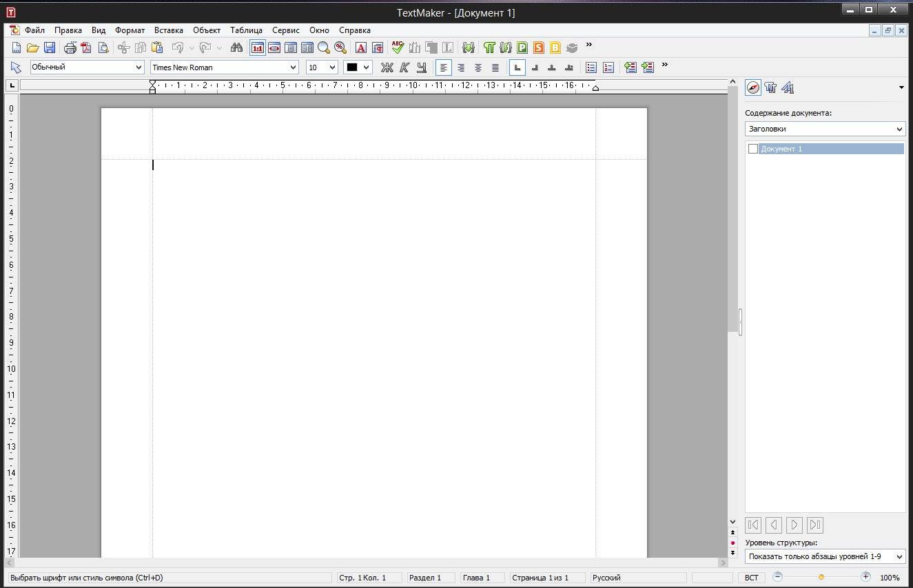Image resolution: width=913 pixels, height=588 pixels.
Task: Click the Print document printer icon
Action: 70,48
